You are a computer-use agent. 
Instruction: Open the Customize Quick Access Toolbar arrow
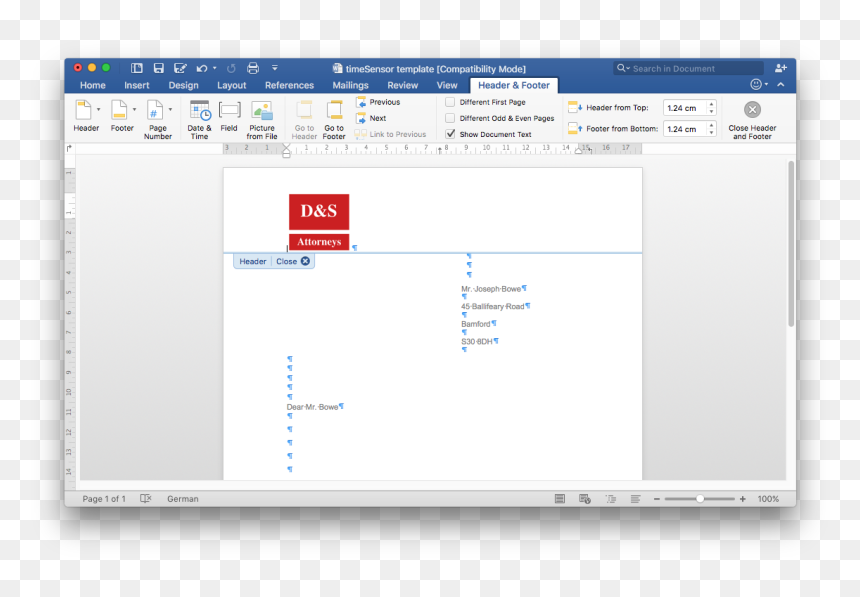(275, 68)
